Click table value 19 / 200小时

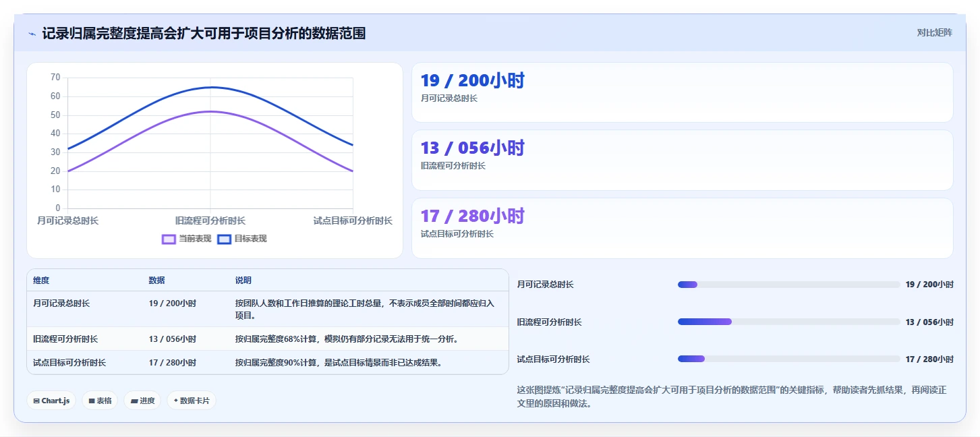(x=173, y=303)
